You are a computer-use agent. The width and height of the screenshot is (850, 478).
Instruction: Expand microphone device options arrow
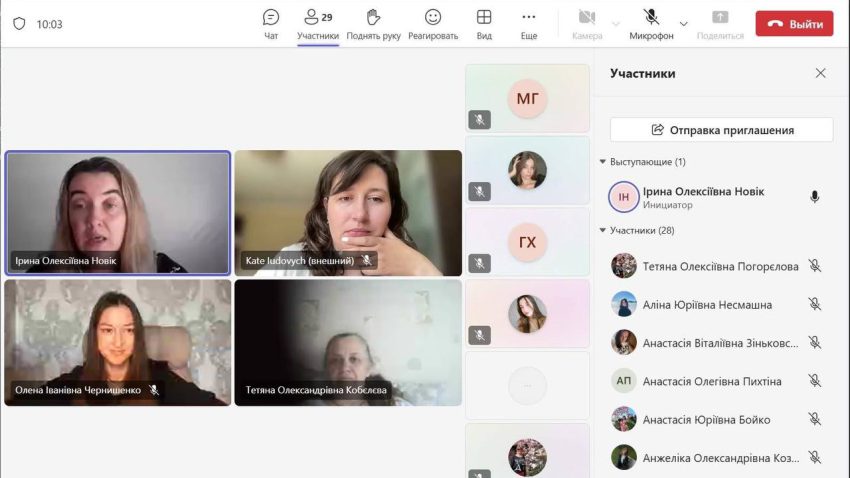(684, 24)
